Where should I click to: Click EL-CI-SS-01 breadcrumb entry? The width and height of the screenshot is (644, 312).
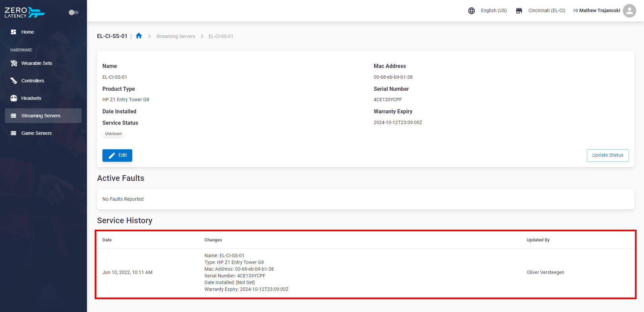pyautogui.click(x=221, y=36)
